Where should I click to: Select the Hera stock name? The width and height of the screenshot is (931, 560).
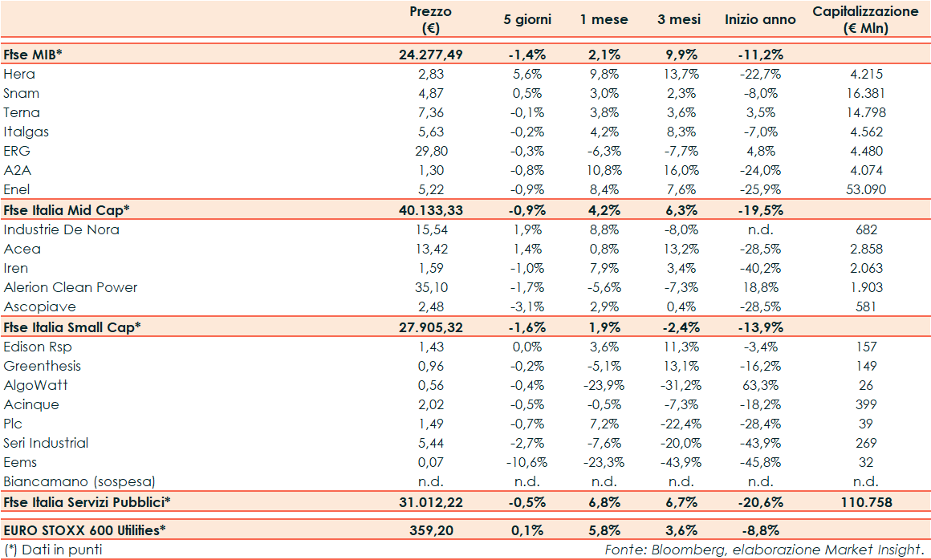19,74
